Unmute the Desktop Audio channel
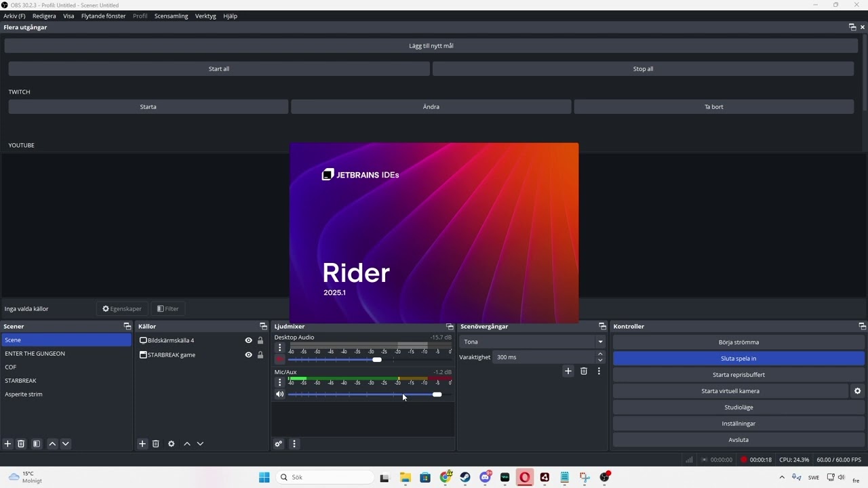This screenshot has width=868, height=488. coord(279,359)
